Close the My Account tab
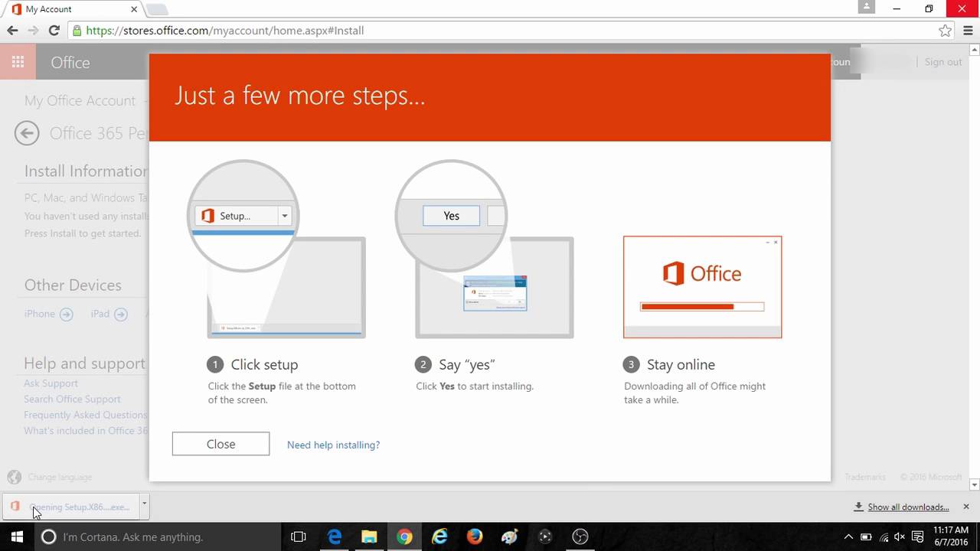The image size is (980, 551). pyautogui.click(x=134, y=9)
